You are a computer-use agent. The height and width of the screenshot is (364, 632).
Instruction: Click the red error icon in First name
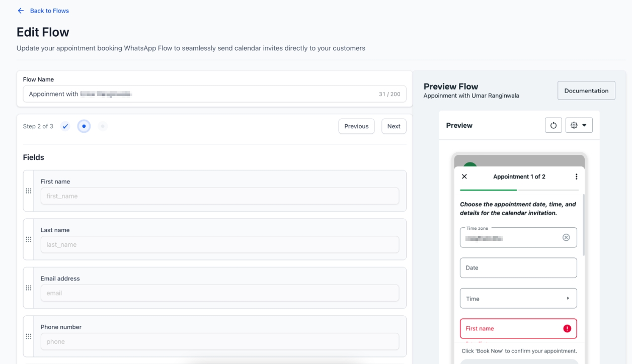567,328
